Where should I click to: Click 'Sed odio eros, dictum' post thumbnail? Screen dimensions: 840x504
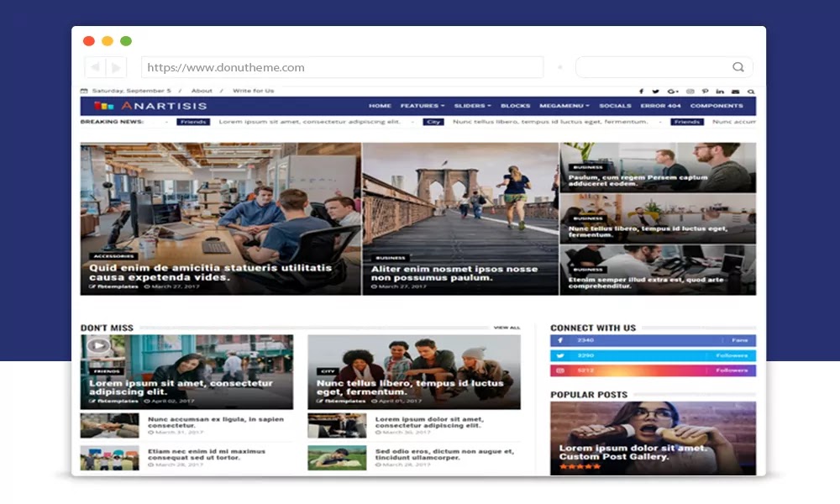coord(337,458)
